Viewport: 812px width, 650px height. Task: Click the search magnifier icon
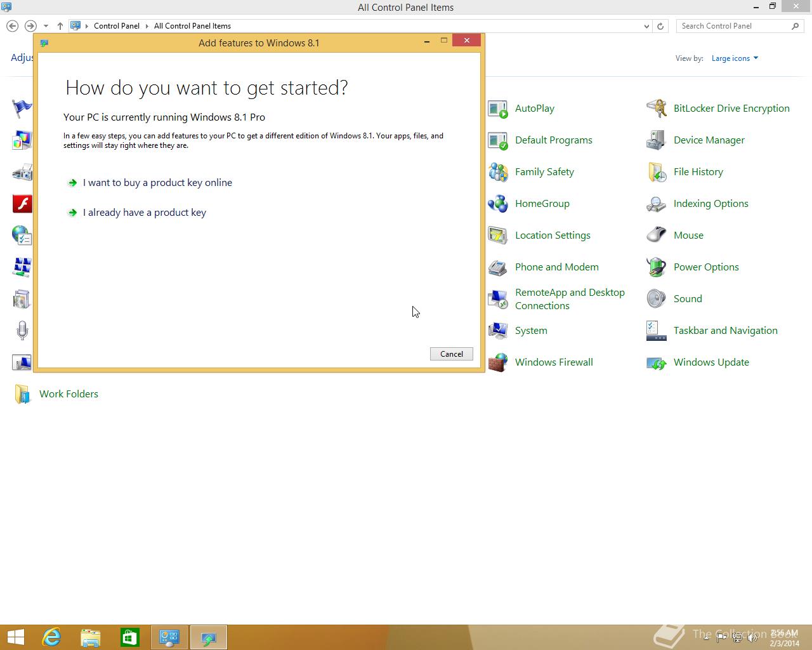click(795, 26)
